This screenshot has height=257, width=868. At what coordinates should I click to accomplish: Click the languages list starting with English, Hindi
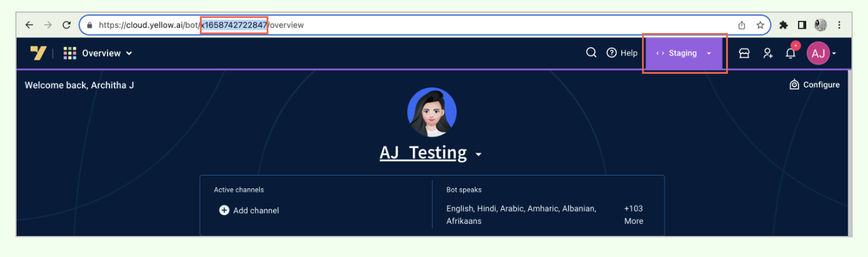pos(521,215)
